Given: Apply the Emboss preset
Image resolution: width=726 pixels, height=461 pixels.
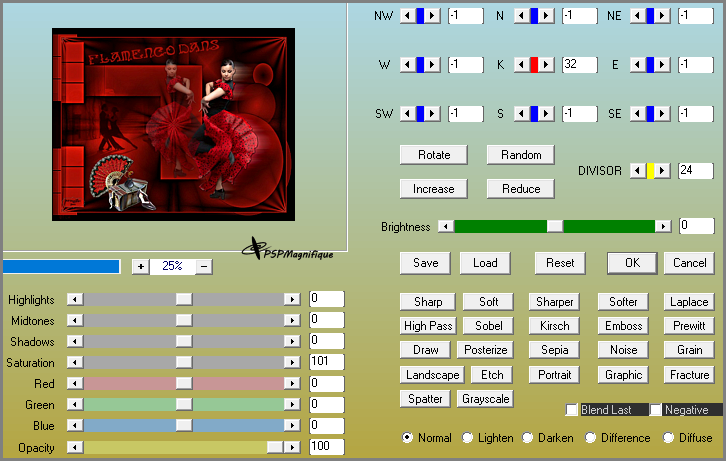Looking at the screenshot, I should point(623,326).
